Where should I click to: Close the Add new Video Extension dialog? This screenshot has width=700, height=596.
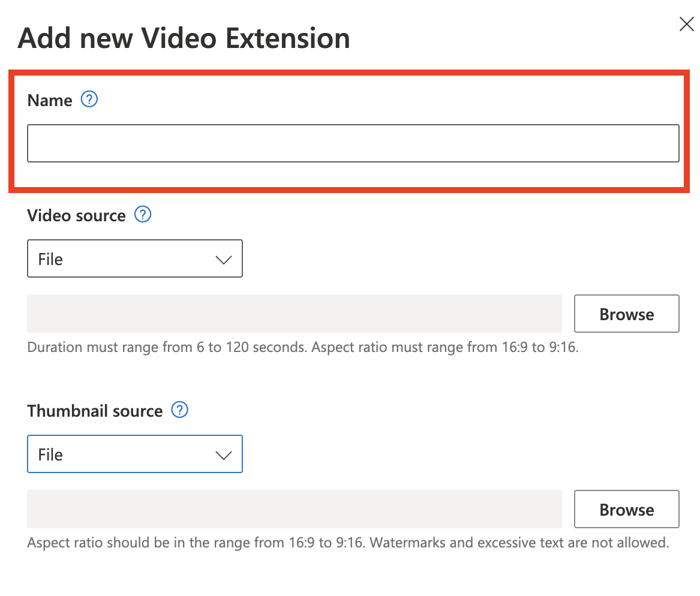686,24
